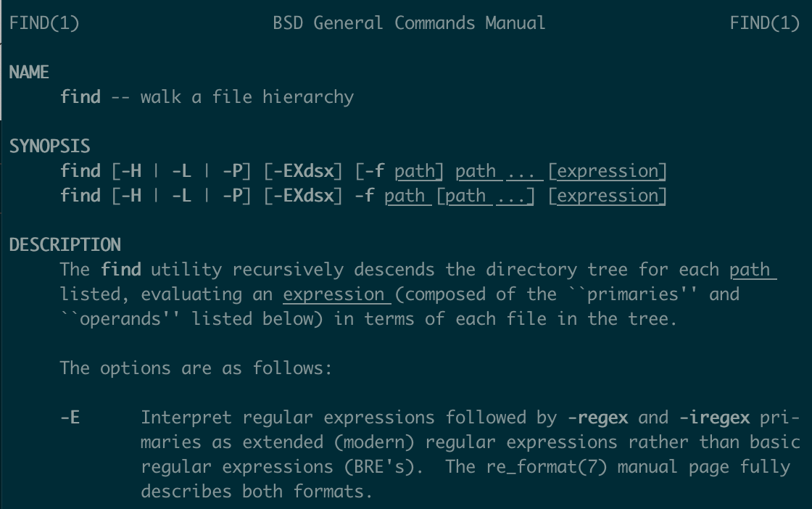812x509 pixels.
Task: Click the bold -iregex primary
Action: click(x=714, y=418)
